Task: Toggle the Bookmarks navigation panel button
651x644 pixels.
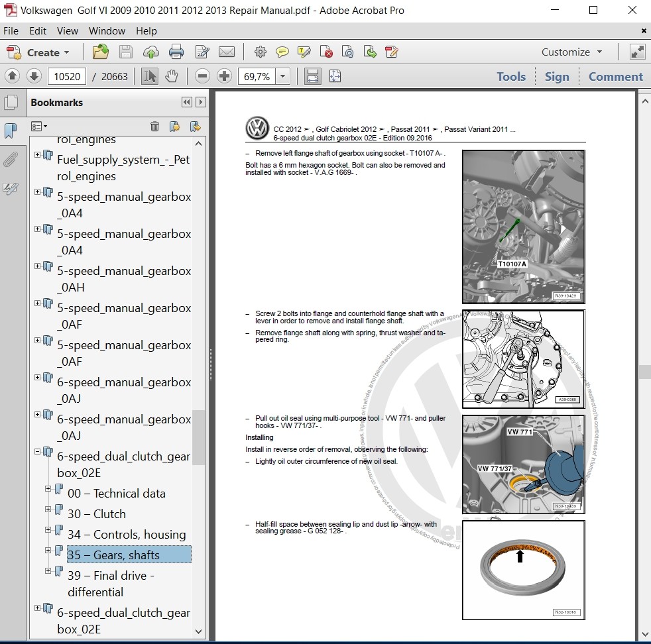Action: 11,131
